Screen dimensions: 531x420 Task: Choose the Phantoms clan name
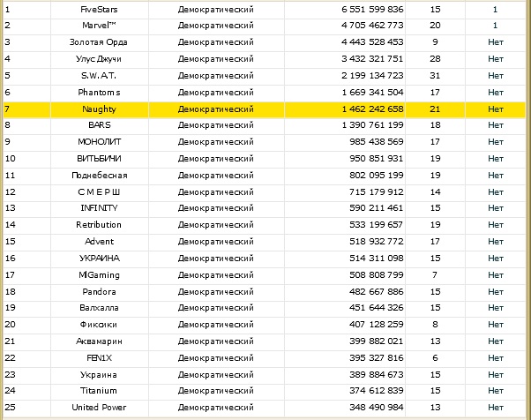pos(99,93)
